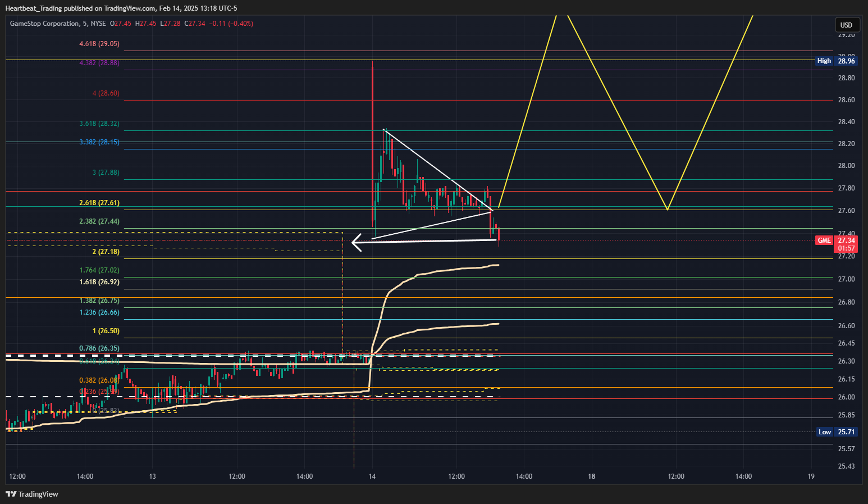Select the 1.618 (26.92) Fibonacci label
The width and height of the screenshot is (868, 504).
tap(99, 282)
